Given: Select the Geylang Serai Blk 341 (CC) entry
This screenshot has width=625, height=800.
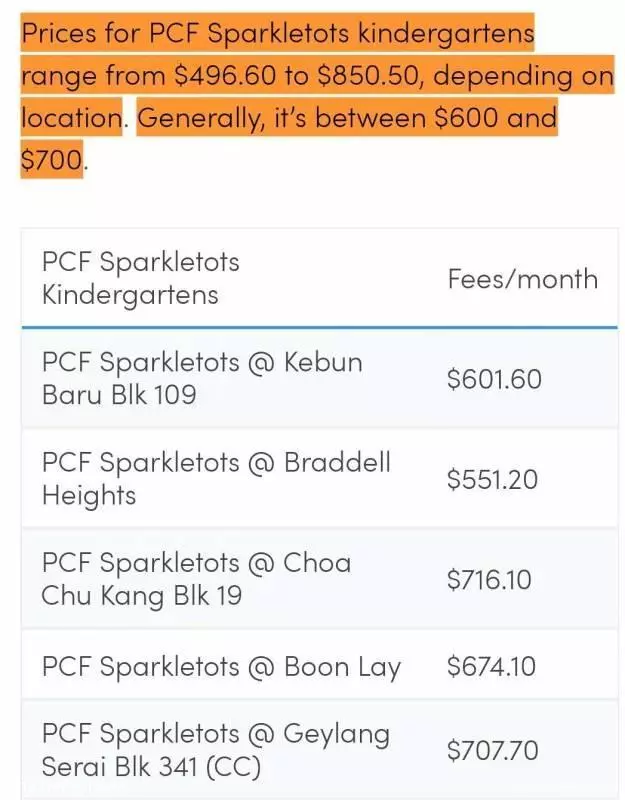Looking at the screenshot, I should coord(215,749).
